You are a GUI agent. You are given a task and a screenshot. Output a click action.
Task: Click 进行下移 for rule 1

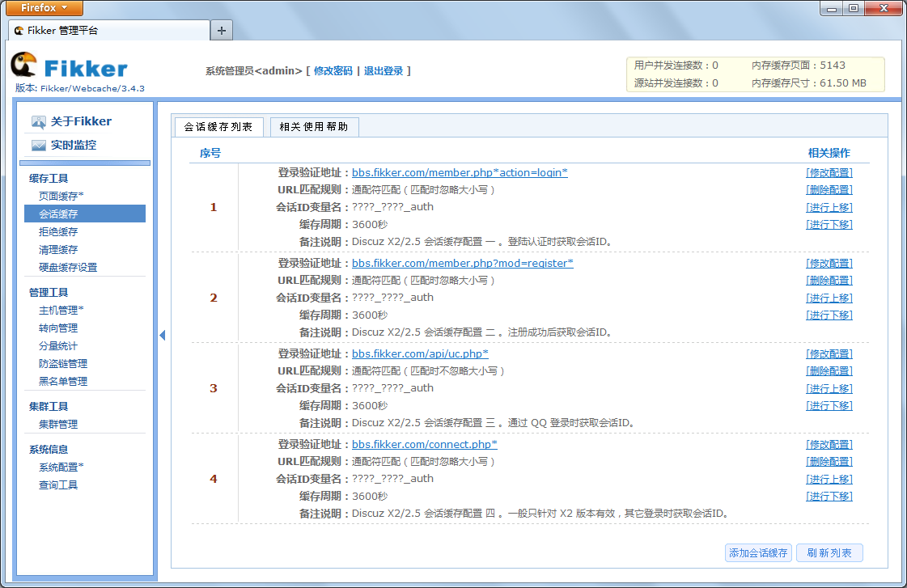(x=829, y=224)
